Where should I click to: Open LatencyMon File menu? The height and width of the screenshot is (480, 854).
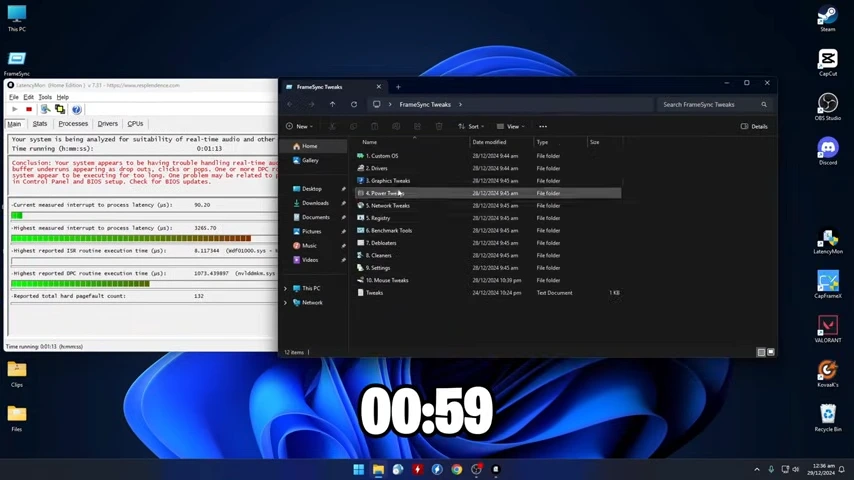coord(14,97)
